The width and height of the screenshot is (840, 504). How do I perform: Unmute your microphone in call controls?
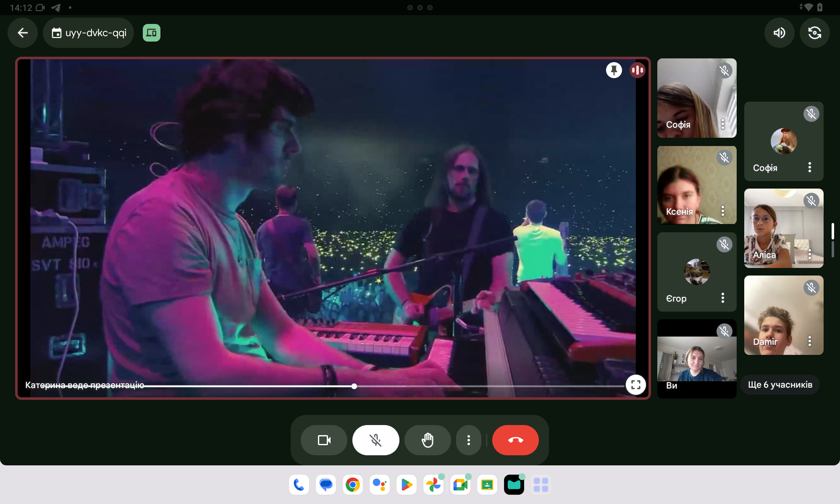pos(375,440)
